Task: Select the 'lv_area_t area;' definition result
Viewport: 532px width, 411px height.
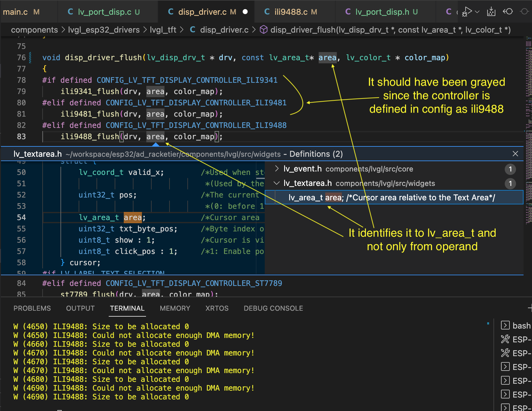Action: click(x=394, y=198)
